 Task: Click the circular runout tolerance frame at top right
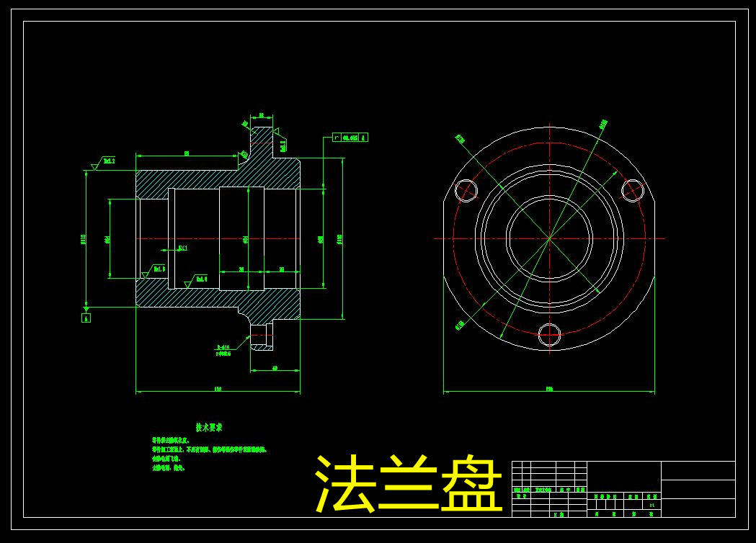coord(351,137)
